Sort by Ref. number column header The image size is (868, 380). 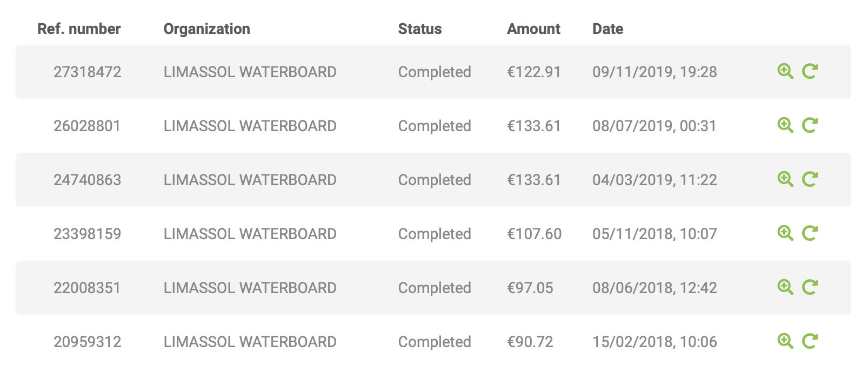79,29
